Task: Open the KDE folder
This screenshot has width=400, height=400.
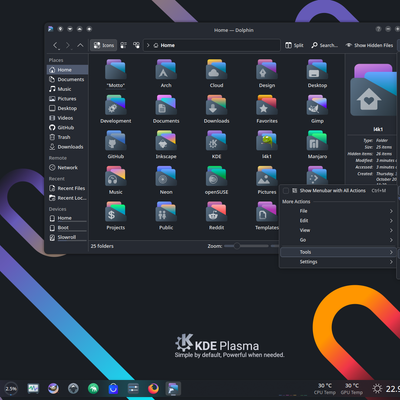Action: (x=216, y=144)
